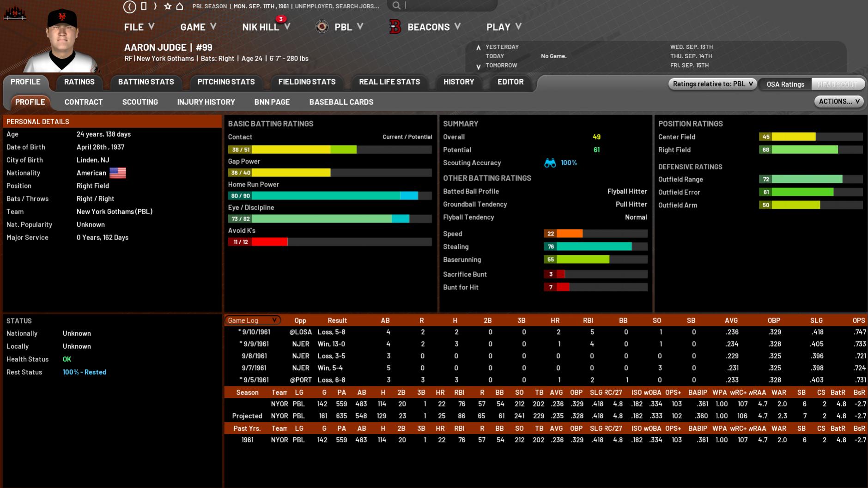Click the binoculars scouting accuracy icon
Viewport: 868px width, 488px height.
coord(550,163)
